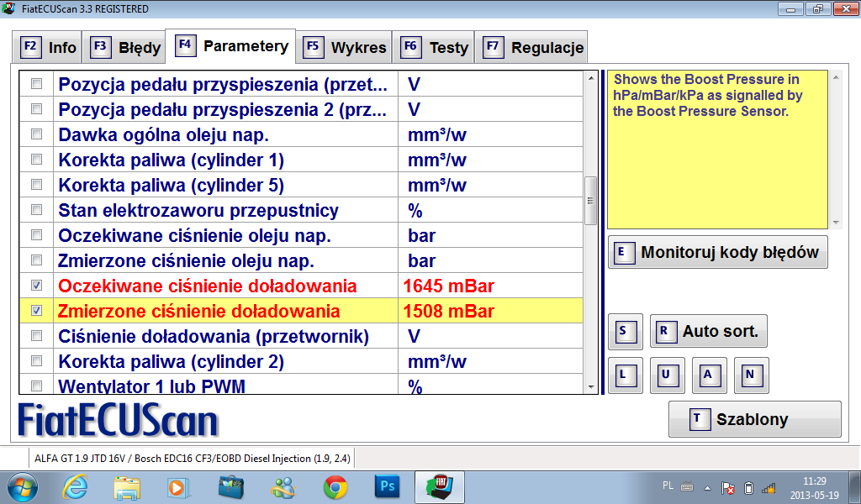The image size is (861, 504).
Task: Check Zmierzone ciśnienie oleju nap. checkbox
Action: (36, 260)
